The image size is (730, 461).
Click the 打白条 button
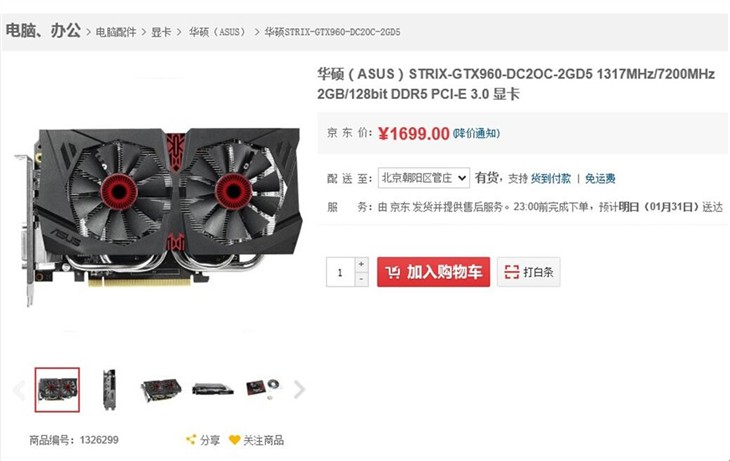[528, 272]
